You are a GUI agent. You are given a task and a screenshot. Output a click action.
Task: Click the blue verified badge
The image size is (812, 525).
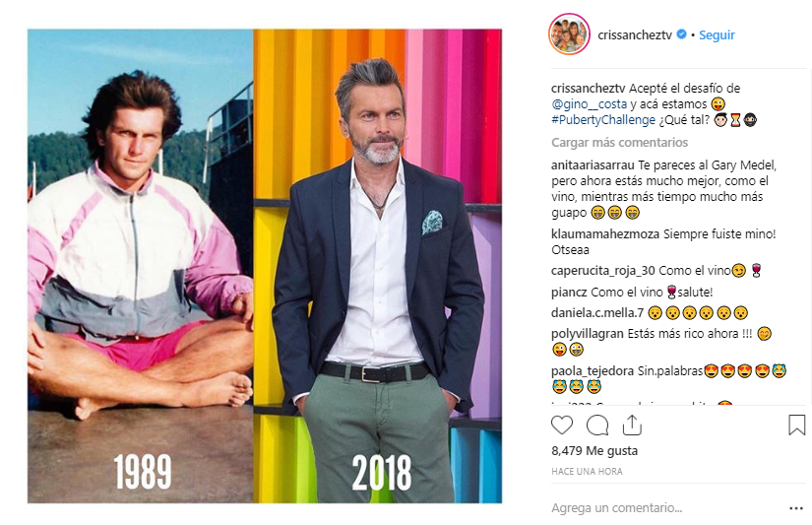682,34
